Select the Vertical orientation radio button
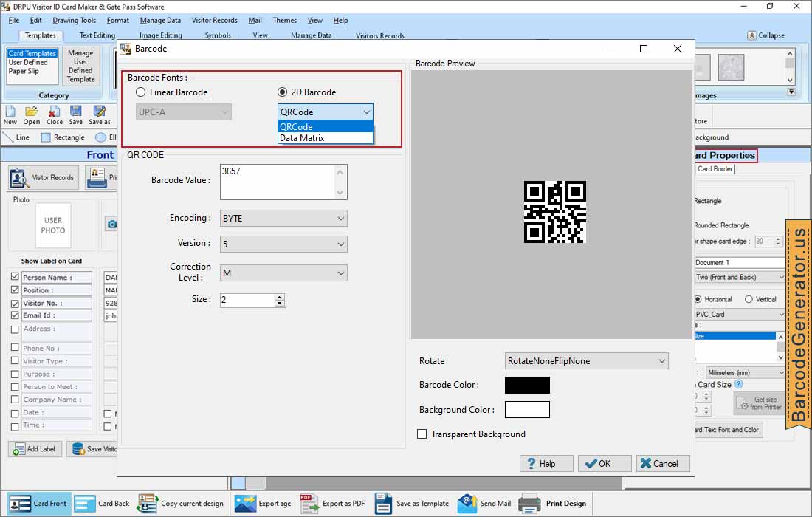The height and width of the screenshot is (517, 812). [749, 299]
